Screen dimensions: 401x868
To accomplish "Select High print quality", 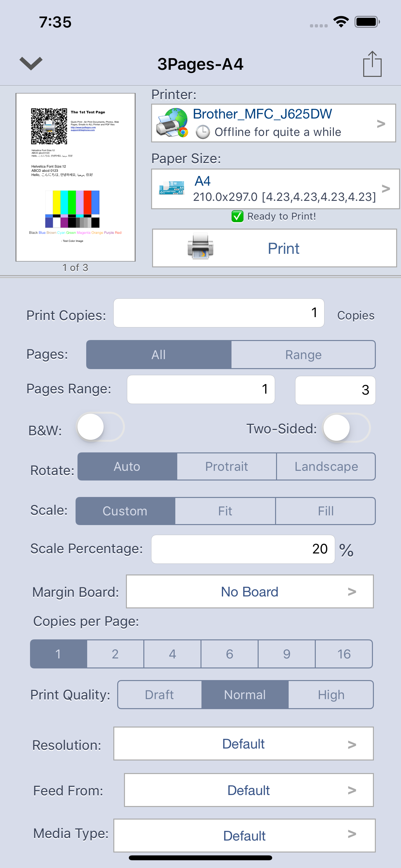I will (331, 695).
